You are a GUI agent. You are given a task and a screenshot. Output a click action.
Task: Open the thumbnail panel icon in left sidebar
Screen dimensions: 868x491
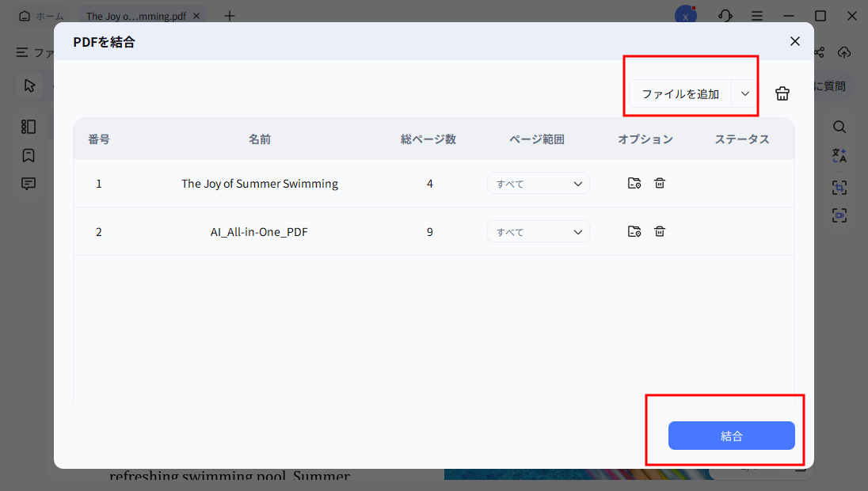point(29,127)
